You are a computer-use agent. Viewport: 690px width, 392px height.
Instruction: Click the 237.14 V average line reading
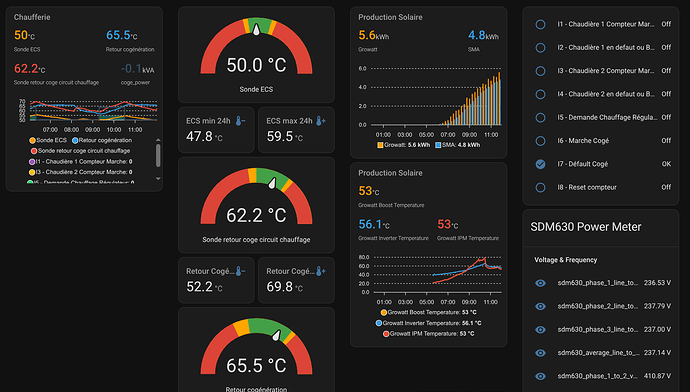(x=657, y=353)
